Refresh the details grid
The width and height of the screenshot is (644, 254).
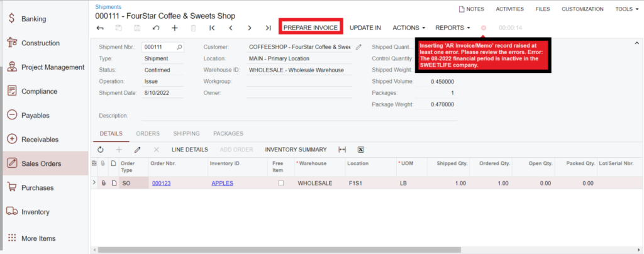point(101,150)
